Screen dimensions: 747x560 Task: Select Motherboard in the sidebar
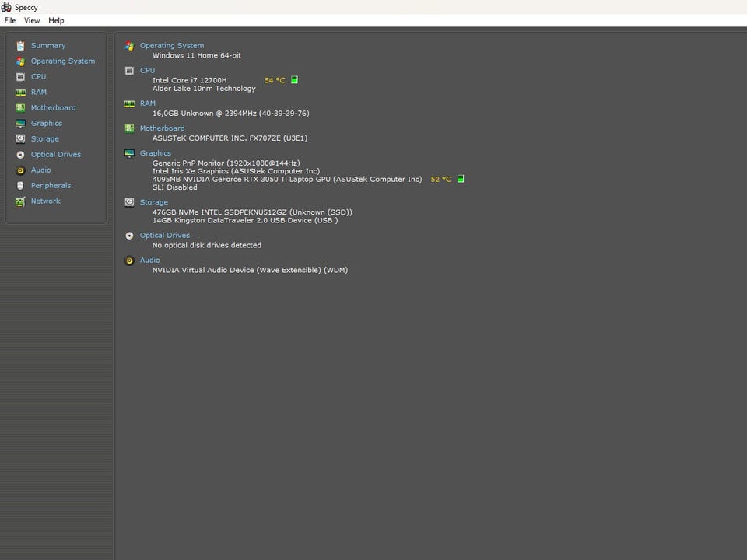(x=54, y=108)
